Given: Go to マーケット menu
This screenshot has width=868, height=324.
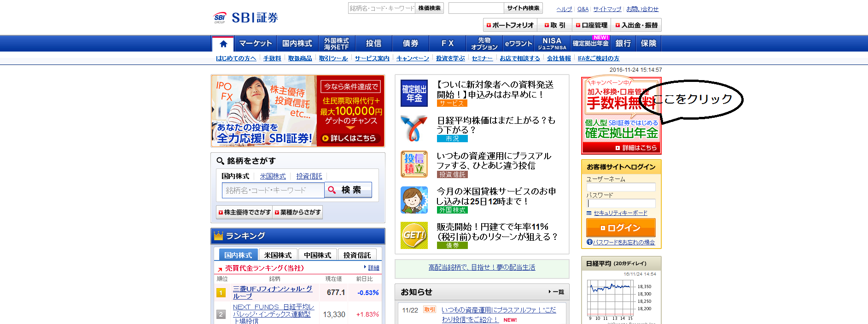Looking at the screenshot, I should coord(256,44).
